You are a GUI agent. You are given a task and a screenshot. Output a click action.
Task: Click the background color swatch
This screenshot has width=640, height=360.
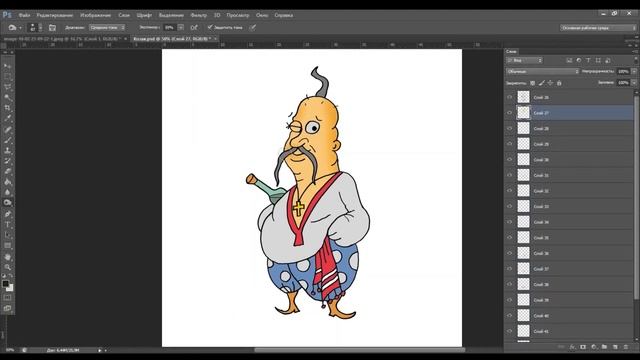[x=10, y=288]
